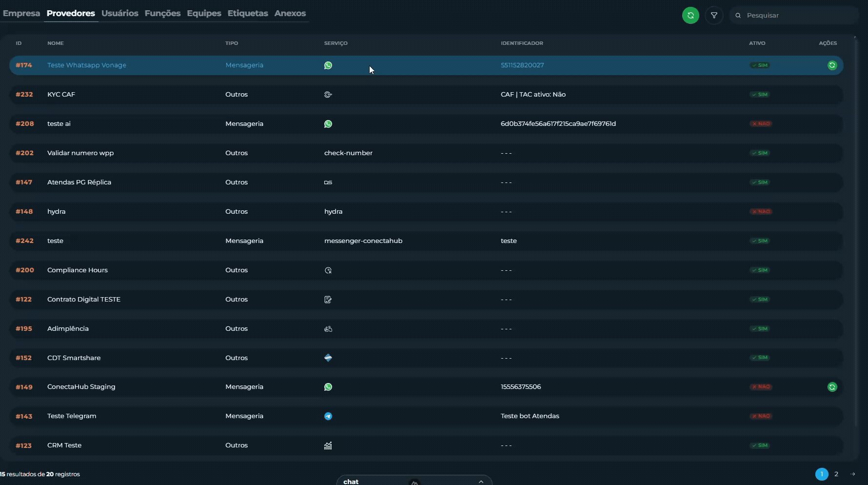The width and height of the screenshot is (868, 485).
Task: Click WhatsApp icon in teste ai row
Action: click(328, 124)
